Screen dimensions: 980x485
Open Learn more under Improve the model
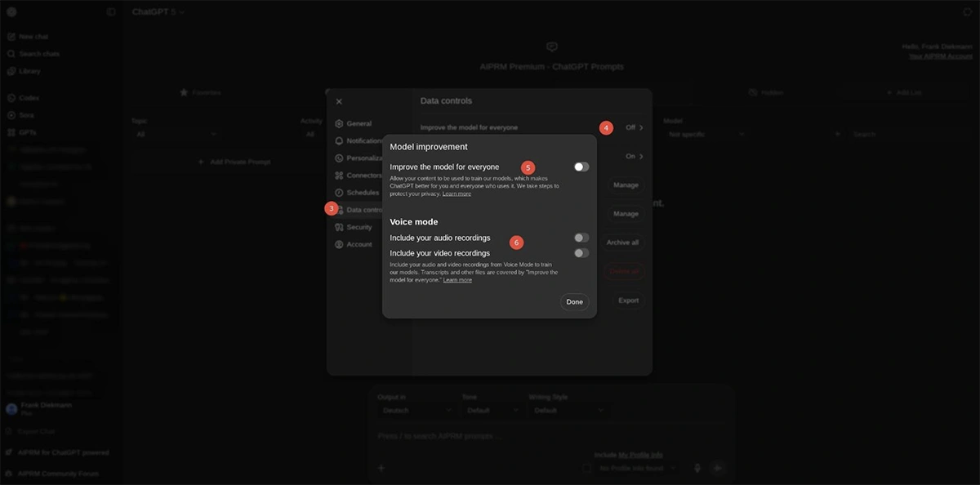(x=457, y=194)
